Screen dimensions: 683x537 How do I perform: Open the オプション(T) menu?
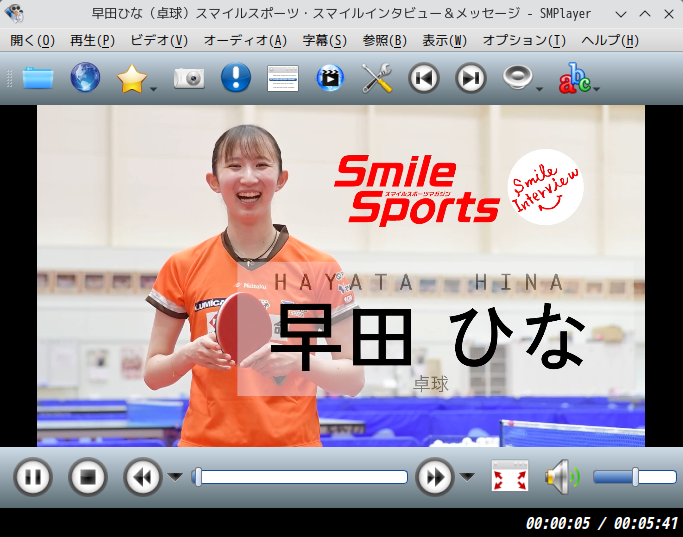(524, 41)
